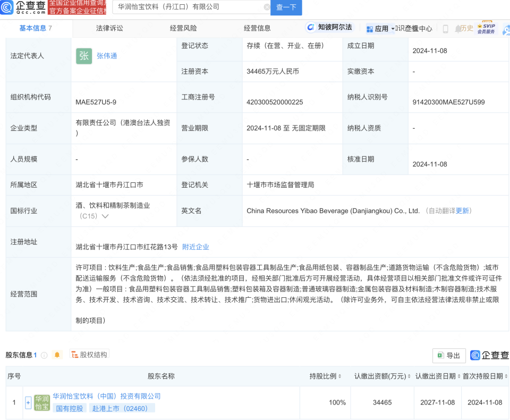Click 营业期限 2024-11-08 至 无固定期限
Screen dimensions: 510x420
[x=286, y=128]
